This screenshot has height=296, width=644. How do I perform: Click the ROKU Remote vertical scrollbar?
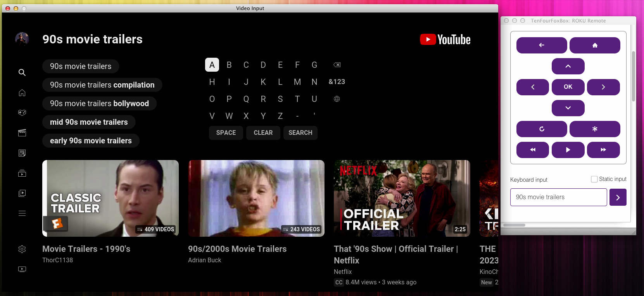click(x=634, y=76)
